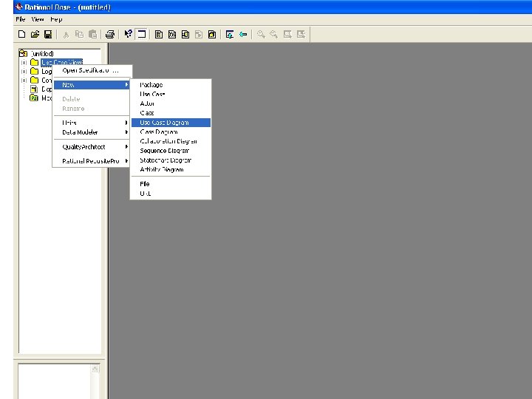Click the Zoom In magnifier icon
The height and width of the screenshot is (399, 532).
[x=261, y=34]
